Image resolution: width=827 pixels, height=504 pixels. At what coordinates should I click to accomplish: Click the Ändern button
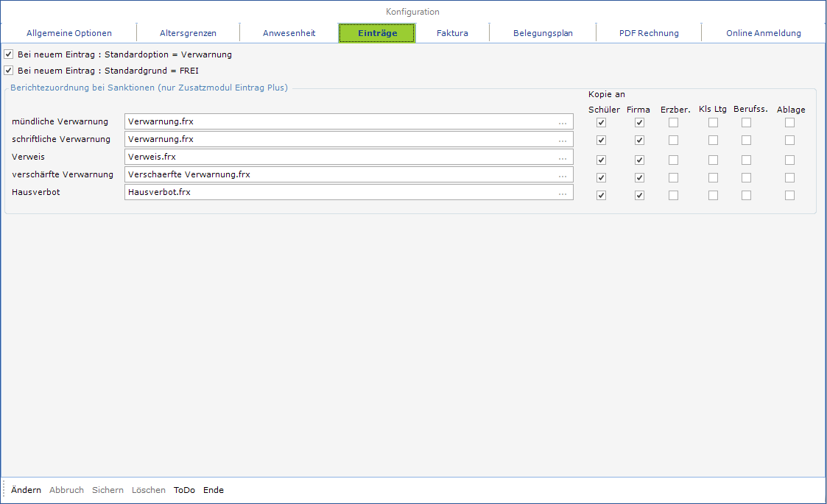(26, 490)
